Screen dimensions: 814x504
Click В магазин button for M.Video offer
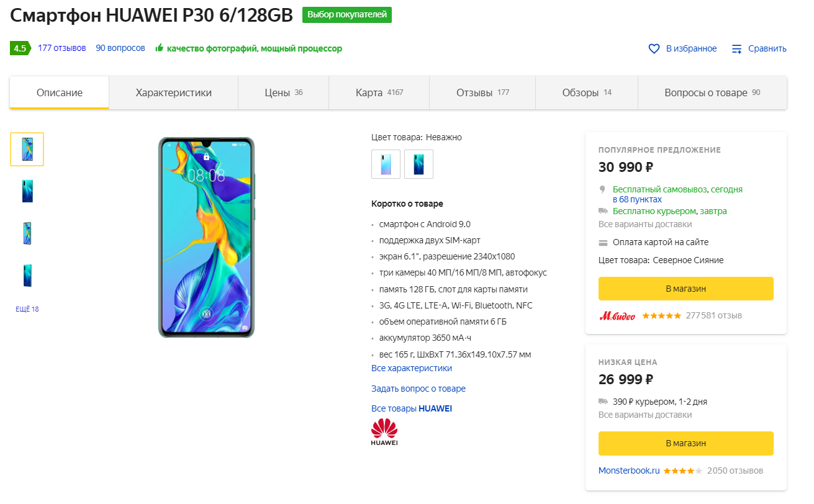coord(685,289)
